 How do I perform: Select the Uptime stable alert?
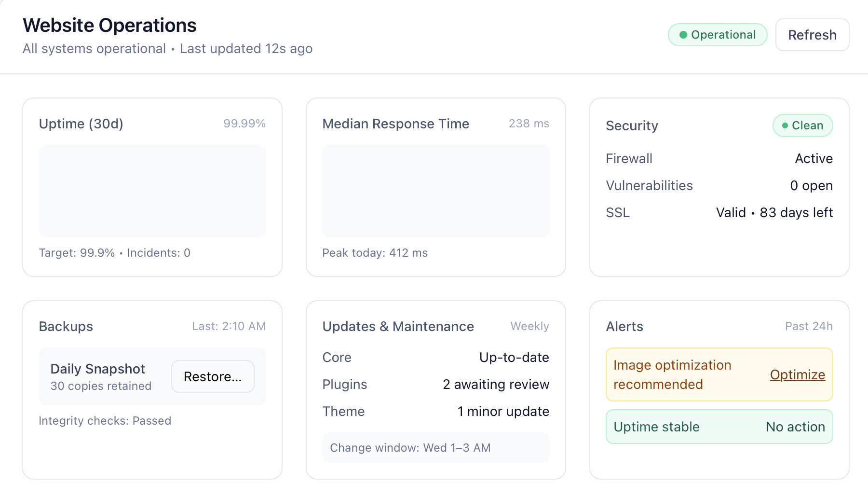719,427
